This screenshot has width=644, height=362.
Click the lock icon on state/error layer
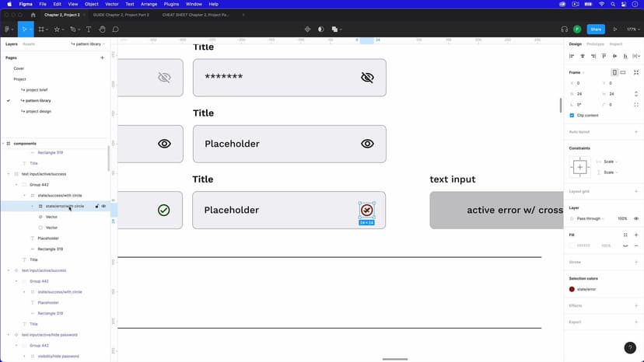(x=97, y=207)
